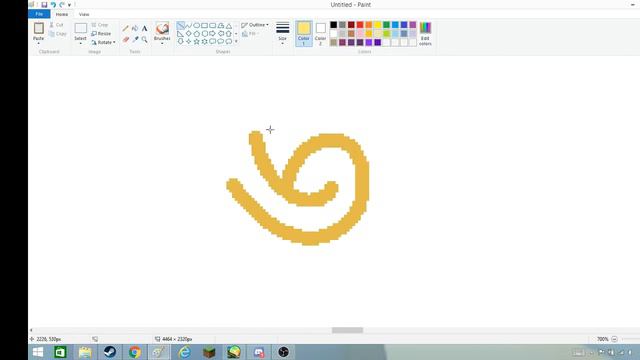The width and height of the screenshot is (640, 360).
Task: Open Google Chrome from the taskbar
Action: coord(135,352)
